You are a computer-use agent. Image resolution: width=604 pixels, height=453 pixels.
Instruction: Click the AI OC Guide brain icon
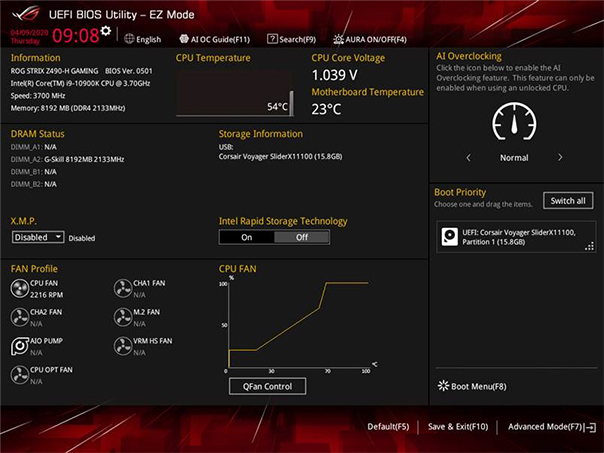coord(184,39)
